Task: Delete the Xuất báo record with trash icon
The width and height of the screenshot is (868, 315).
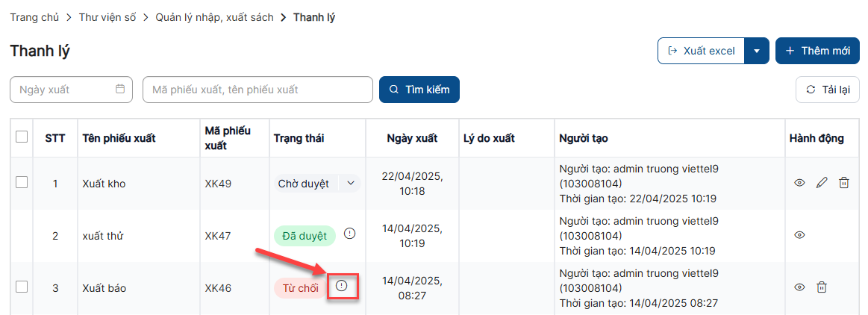Action: click(x=822, y=287)
